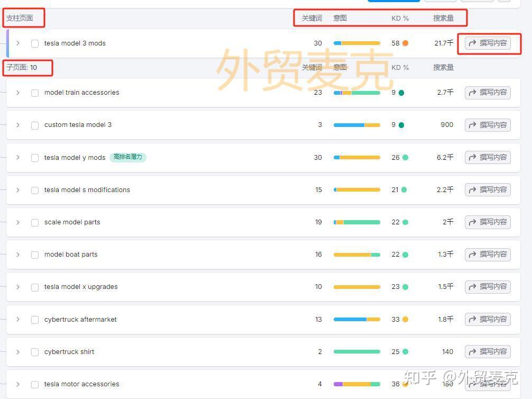Click the orange KD dot for tesla model 3 mods
Image resolution: width=532 pixels, height=399 pixels.
pos(405,43)
